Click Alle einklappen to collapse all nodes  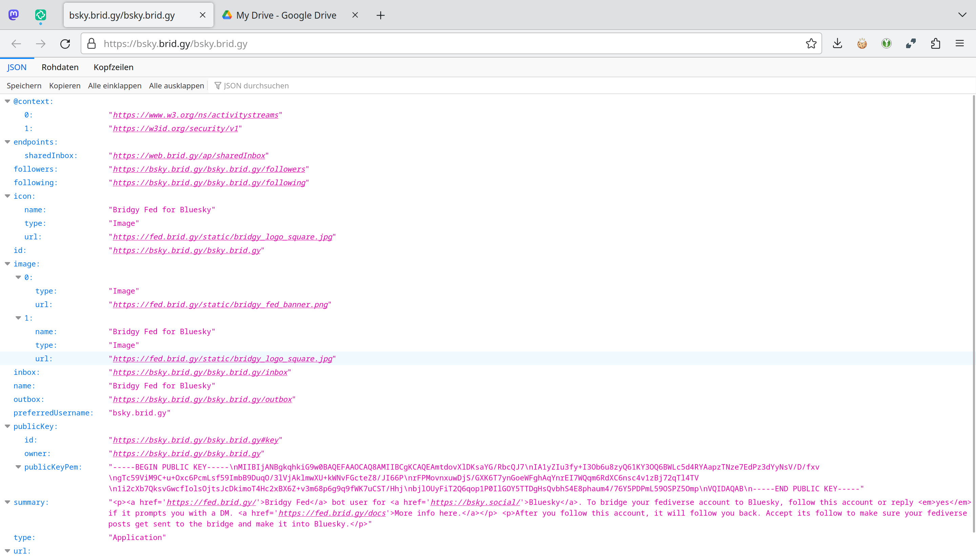(114, 86)
